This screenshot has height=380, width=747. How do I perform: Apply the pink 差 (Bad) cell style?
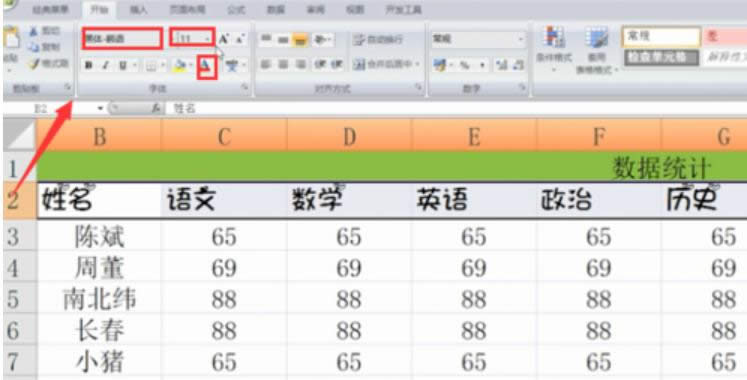725,37
